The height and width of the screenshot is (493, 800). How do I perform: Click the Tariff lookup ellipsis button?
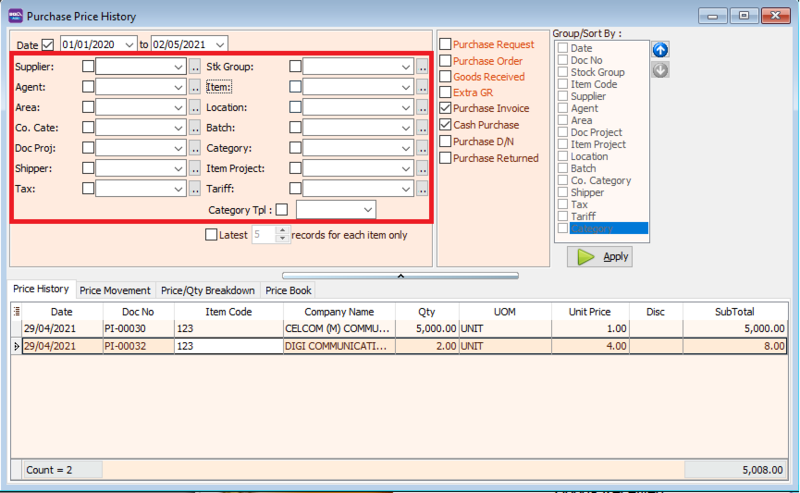(422, 188)
